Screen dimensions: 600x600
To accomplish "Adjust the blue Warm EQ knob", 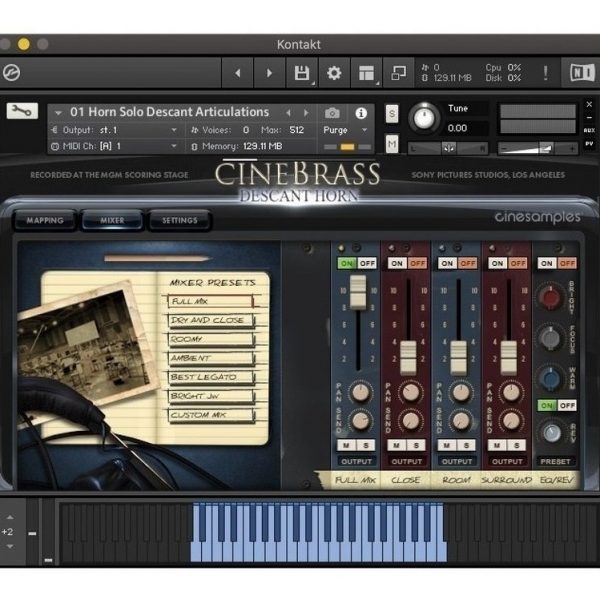I will (x=550, y=378).
